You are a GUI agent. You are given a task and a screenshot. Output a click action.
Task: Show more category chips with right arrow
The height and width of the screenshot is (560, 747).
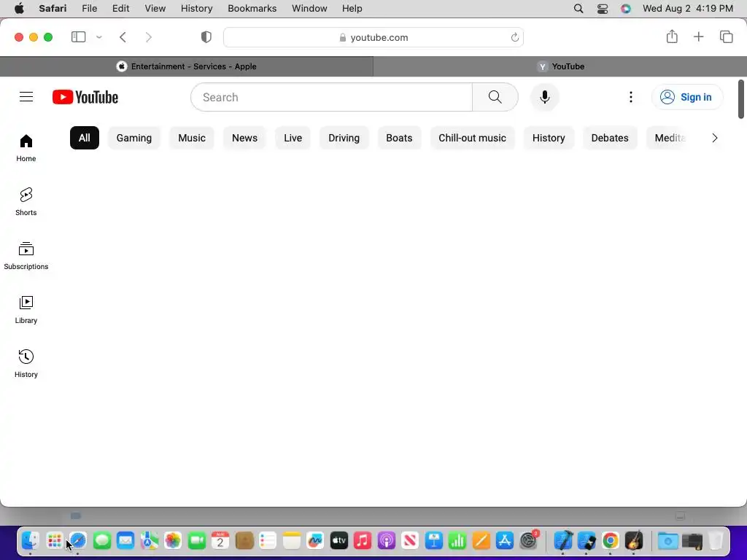click(x=715, y=138)
